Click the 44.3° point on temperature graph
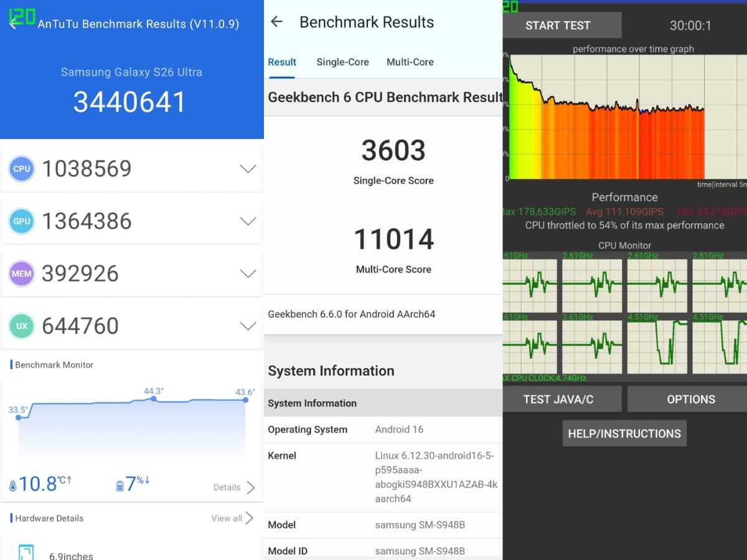 (153, 398)
